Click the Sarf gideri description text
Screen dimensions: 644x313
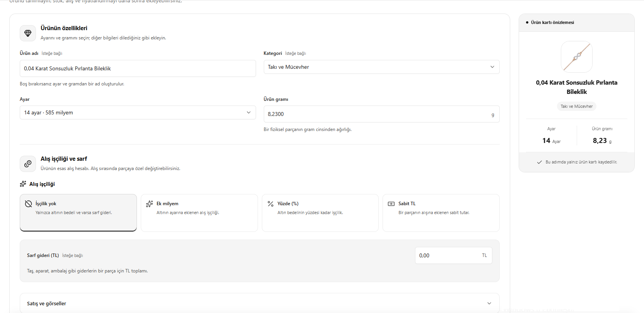pos(87,271)
